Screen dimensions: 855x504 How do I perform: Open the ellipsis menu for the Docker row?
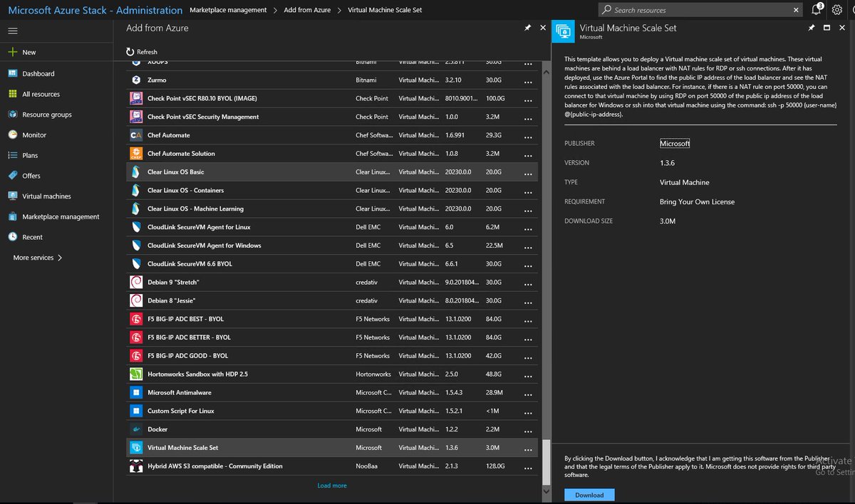coord(528,430)
